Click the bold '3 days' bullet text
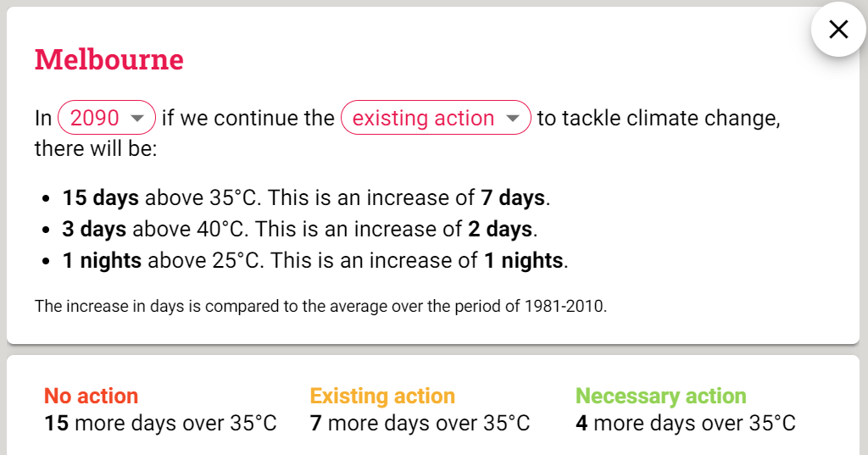This screenshot has width=868, height=455. 94,229
